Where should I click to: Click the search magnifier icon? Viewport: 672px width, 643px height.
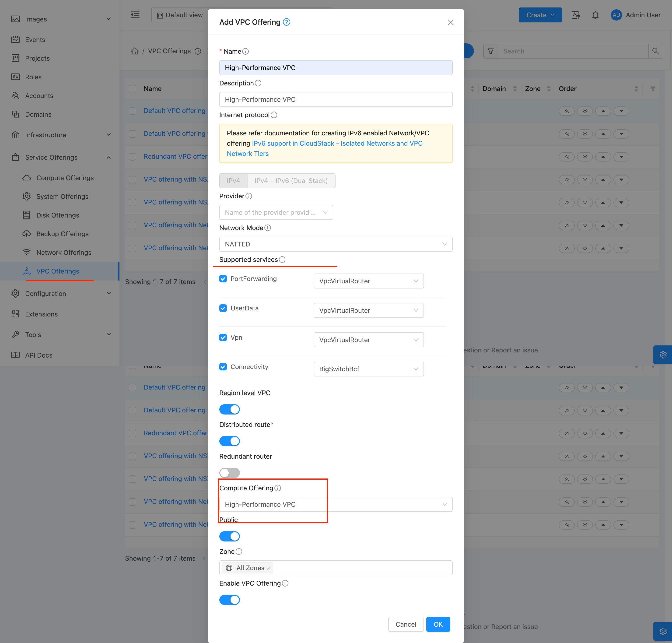(x=655, y=51)
